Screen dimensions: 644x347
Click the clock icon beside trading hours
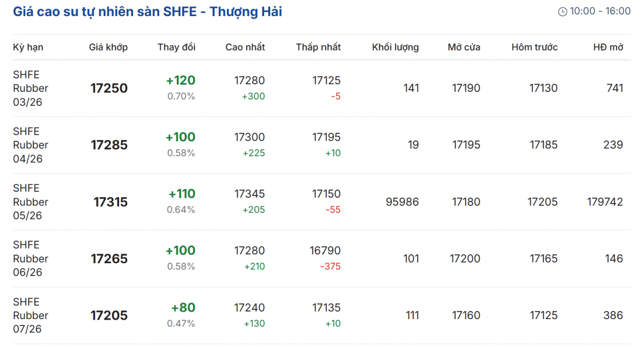(562, 12)
